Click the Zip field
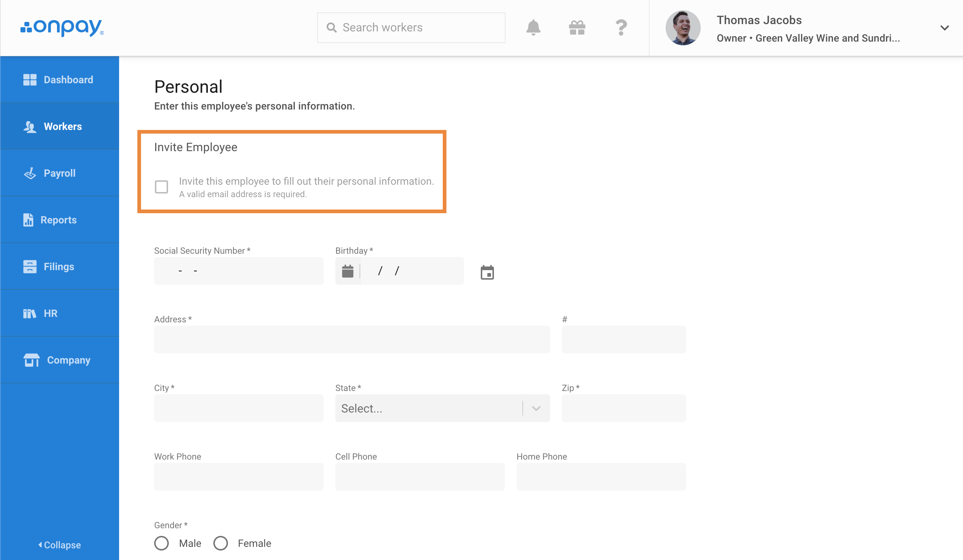Viewport: 963px width, 560px height. (624, 409)
